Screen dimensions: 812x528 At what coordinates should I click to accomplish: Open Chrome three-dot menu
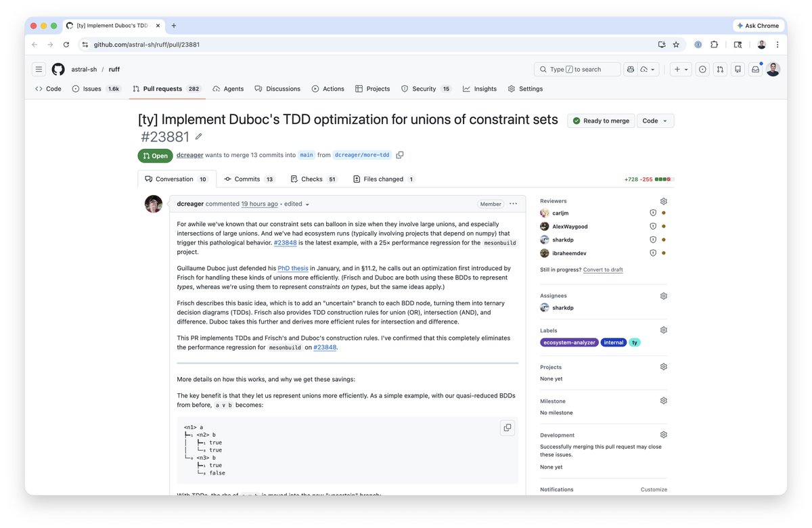click(777, 45)
